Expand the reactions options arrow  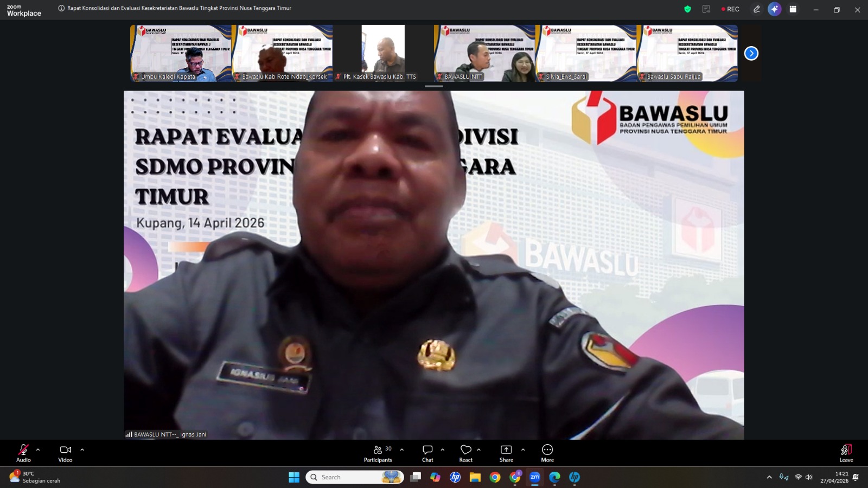tap(479, 450)
